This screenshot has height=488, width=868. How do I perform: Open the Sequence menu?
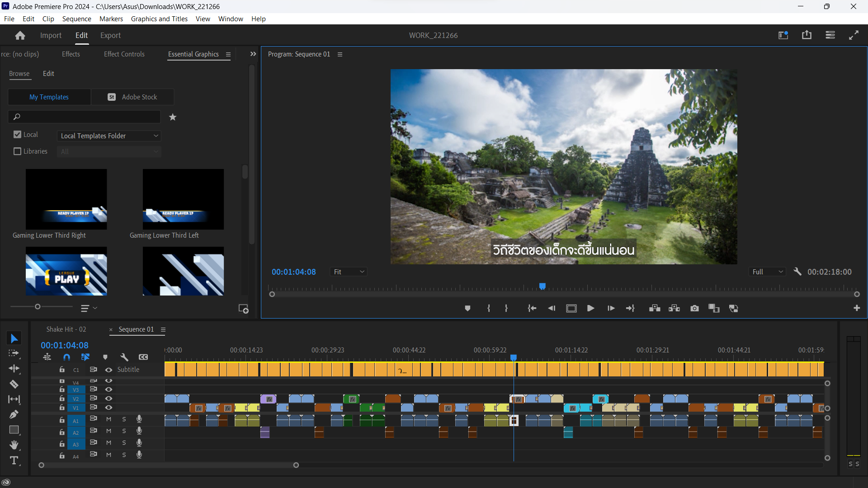coord(76,19)
